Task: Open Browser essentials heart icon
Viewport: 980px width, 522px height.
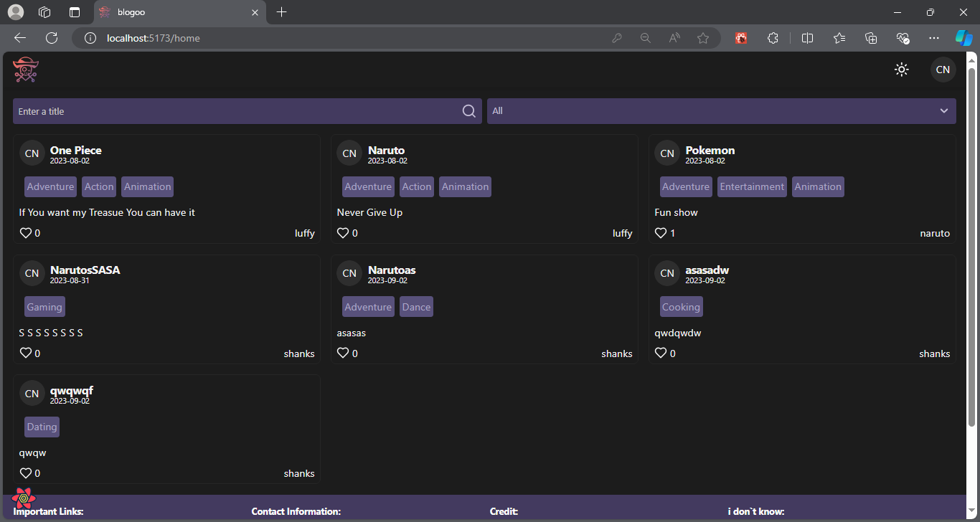Action: (903, 38)
